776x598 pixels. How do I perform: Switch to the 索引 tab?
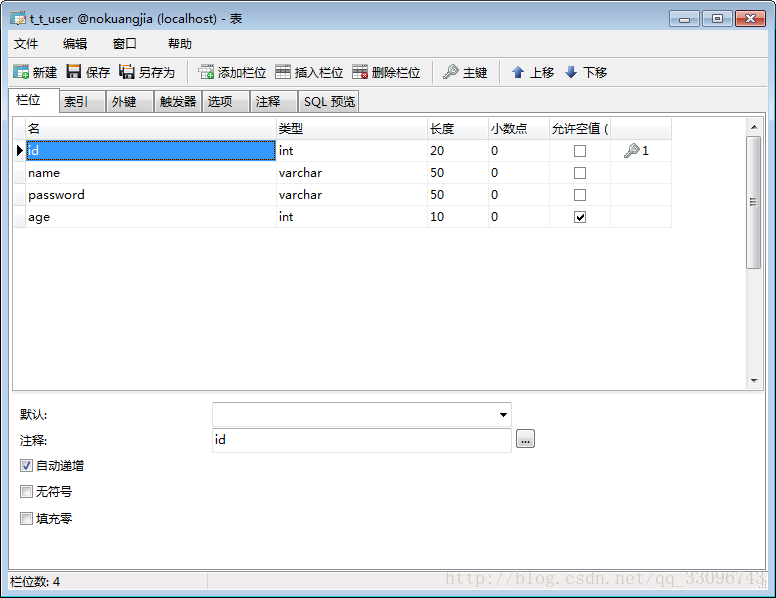tap(82, 101)
